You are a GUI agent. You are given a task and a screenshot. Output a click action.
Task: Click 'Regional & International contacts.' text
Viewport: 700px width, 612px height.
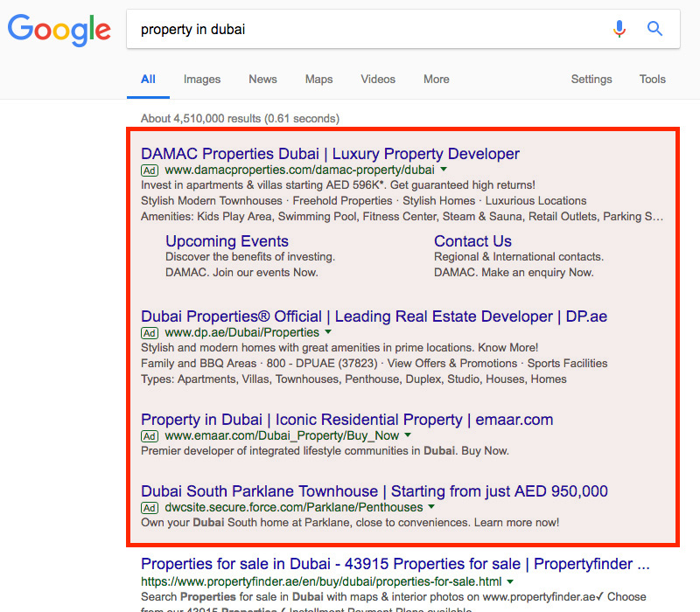pos(519,257)
